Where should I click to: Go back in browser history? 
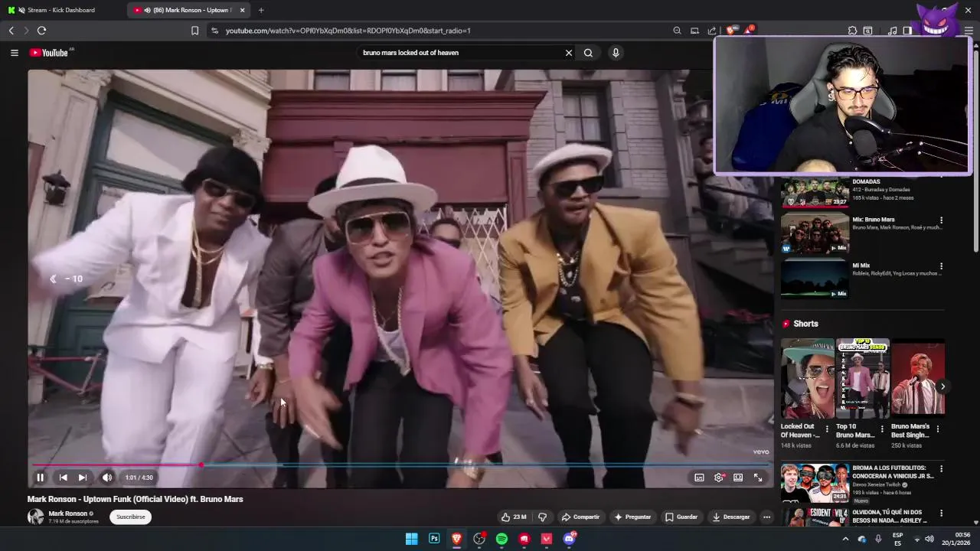[x=11, y=31]
